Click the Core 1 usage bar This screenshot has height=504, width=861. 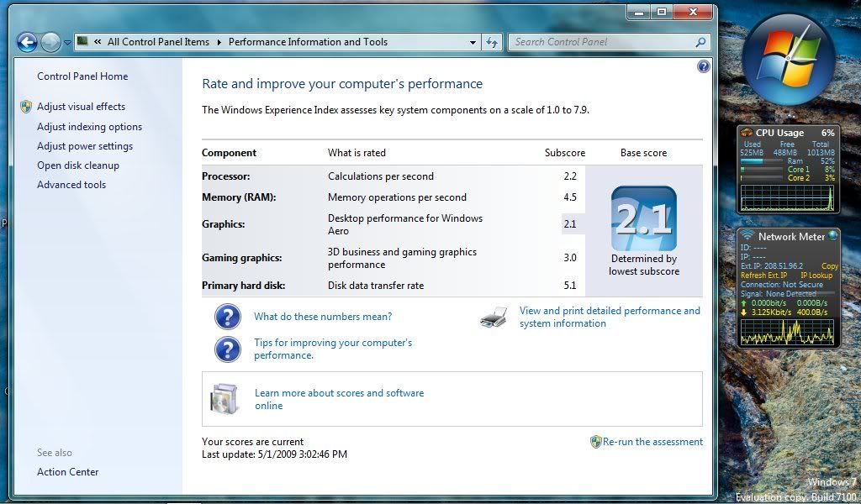(761, 170)
